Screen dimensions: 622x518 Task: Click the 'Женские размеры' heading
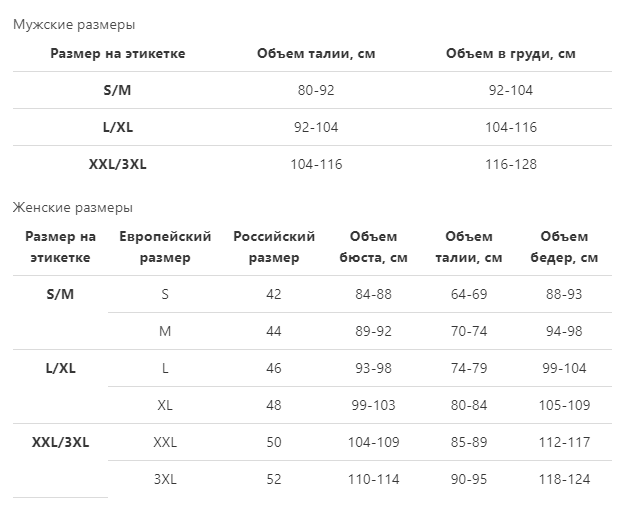pos(73,207)
